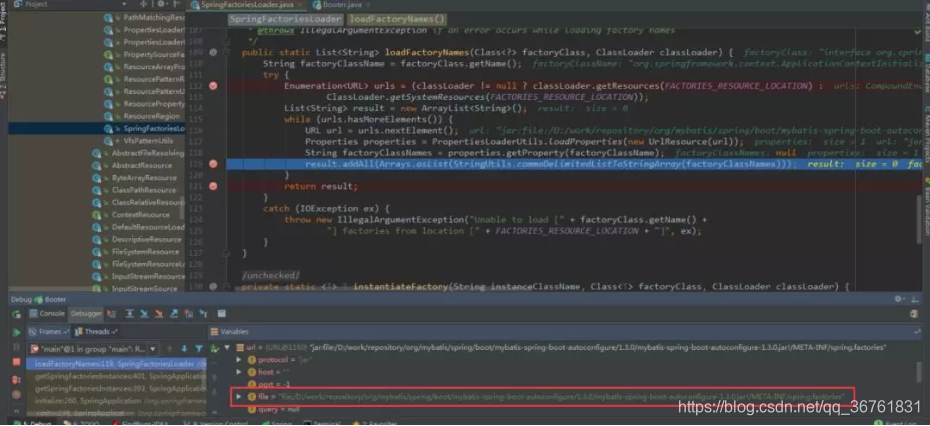
Task: Drop frame debugger icon
Action: tap(189, 314)
